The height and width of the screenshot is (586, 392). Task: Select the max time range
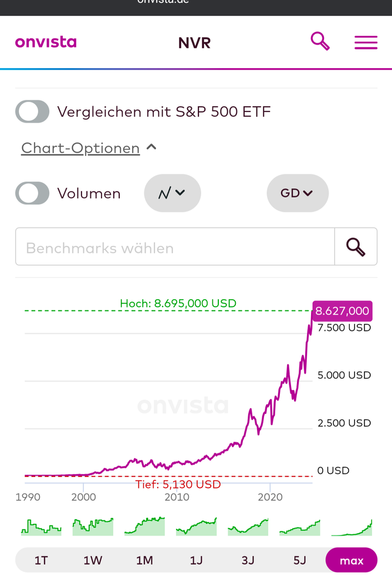352,560
